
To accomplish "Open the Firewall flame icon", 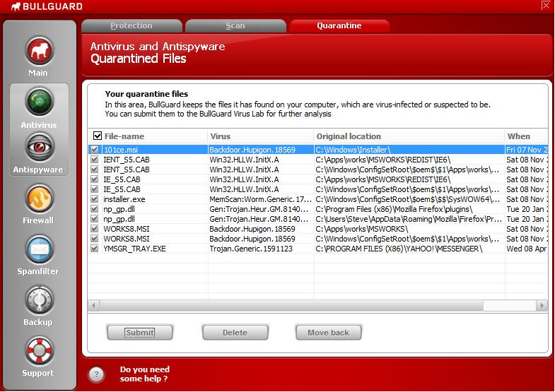I will point(40,198).
